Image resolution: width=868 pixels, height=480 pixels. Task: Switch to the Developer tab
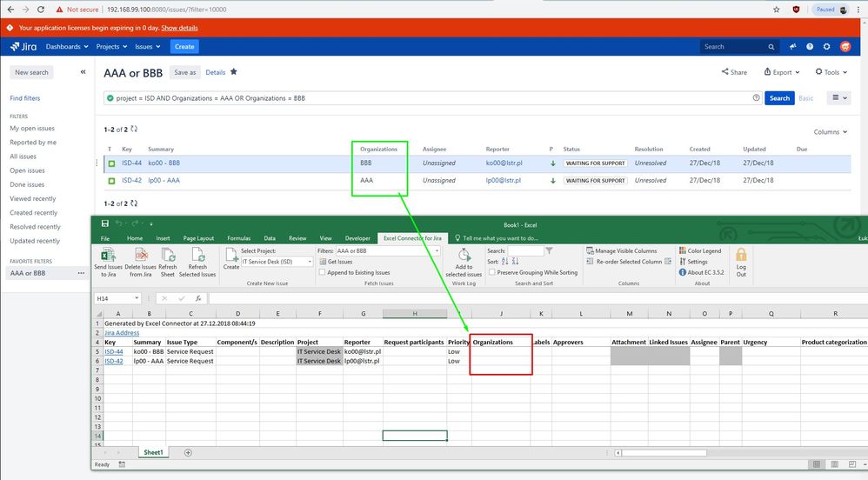coord(357,238)
